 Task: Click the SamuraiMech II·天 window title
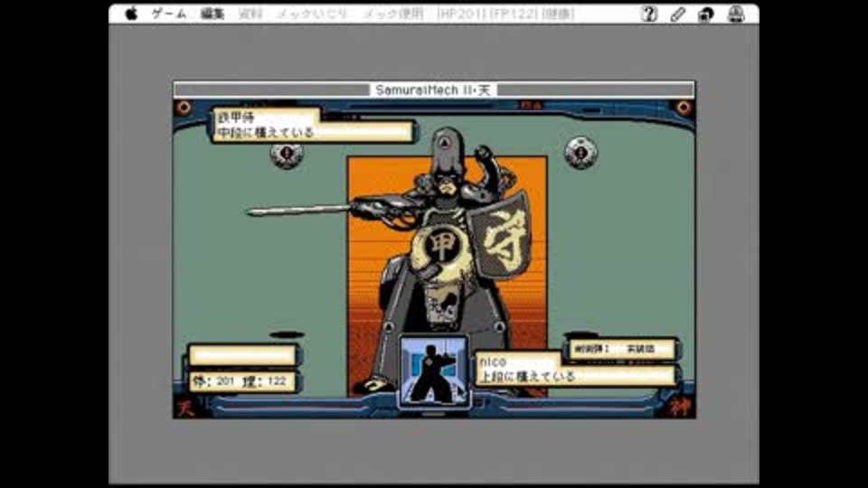click(x=433, y=89)
